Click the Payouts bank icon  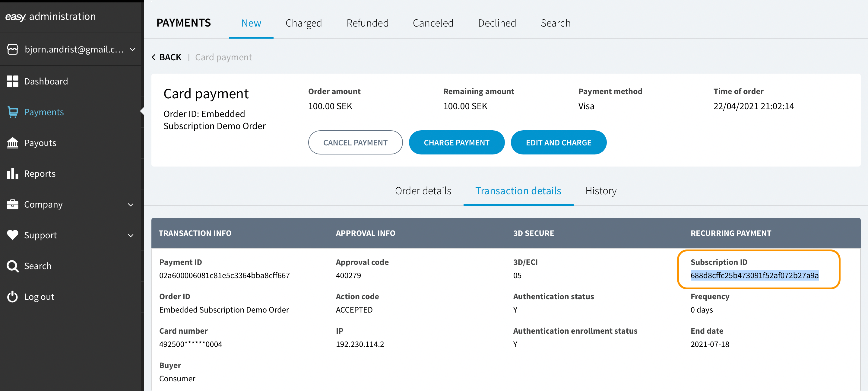point(12,143)
